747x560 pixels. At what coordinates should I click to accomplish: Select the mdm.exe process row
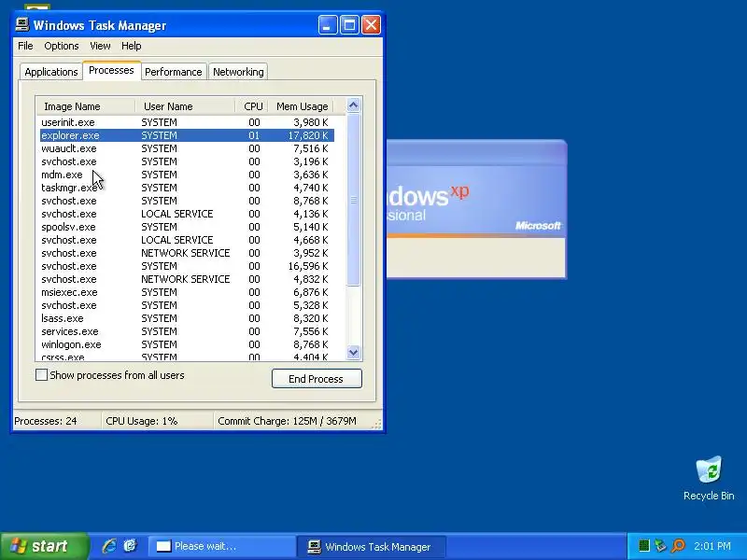[187, 175]
